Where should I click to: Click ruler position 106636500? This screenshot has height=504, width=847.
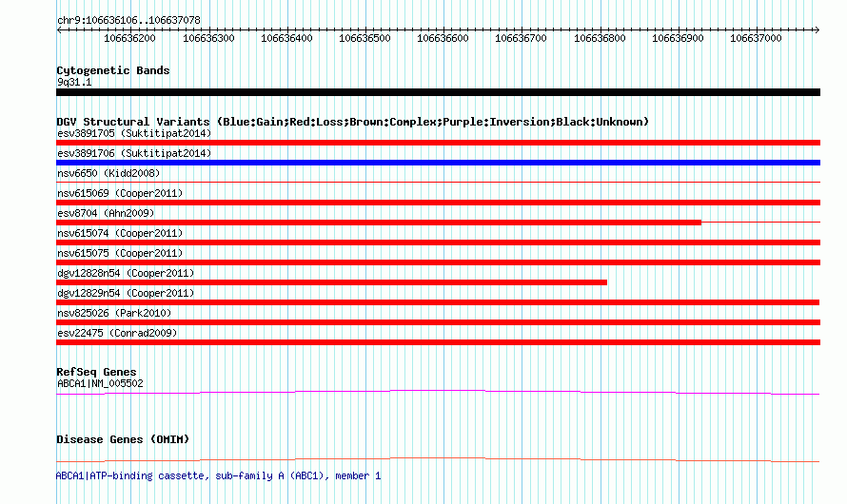click(x=364, y=39)
